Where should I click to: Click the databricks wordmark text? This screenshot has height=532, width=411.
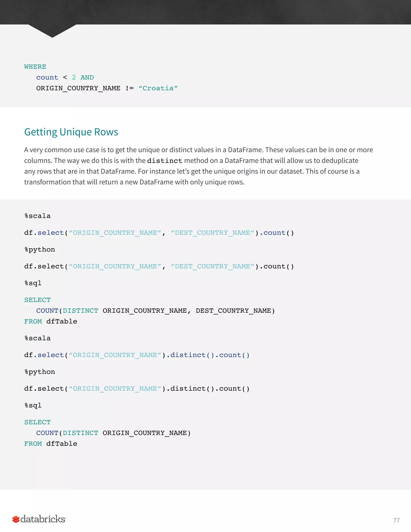tap(43, 519)
